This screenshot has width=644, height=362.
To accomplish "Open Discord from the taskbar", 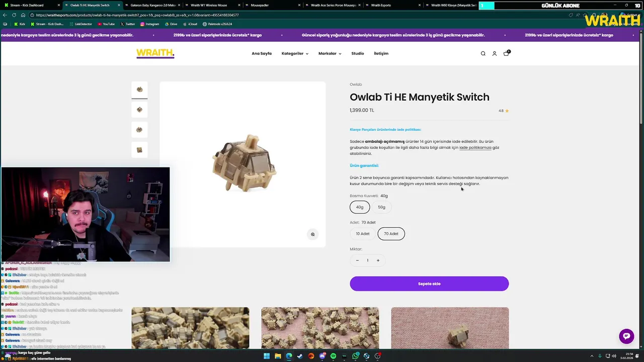I will tap(322, 356).
